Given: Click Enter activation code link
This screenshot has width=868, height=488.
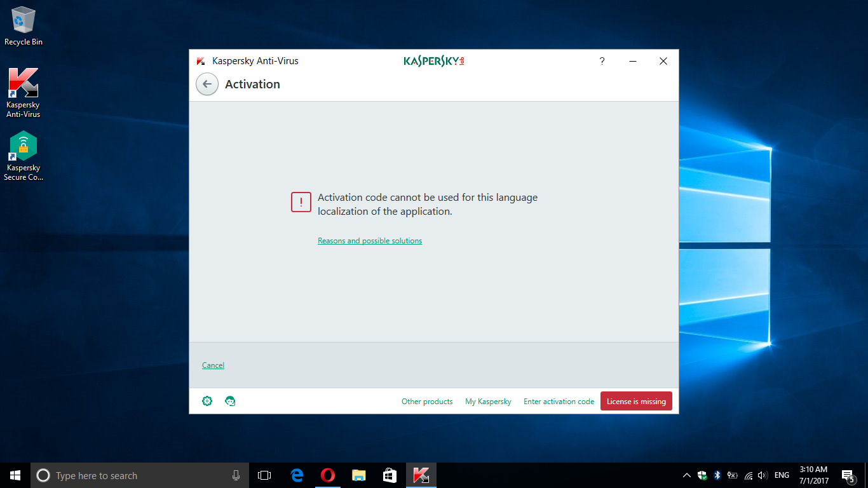Looking at the screenshot, I should (x=559, y=402).
